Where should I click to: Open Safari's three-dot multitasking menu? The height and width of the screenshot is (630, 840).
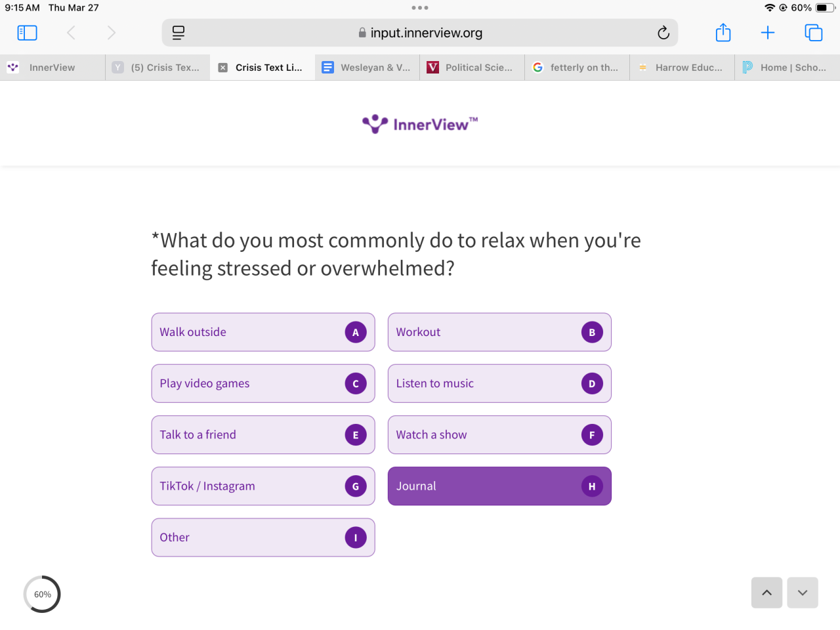(420, 8)
